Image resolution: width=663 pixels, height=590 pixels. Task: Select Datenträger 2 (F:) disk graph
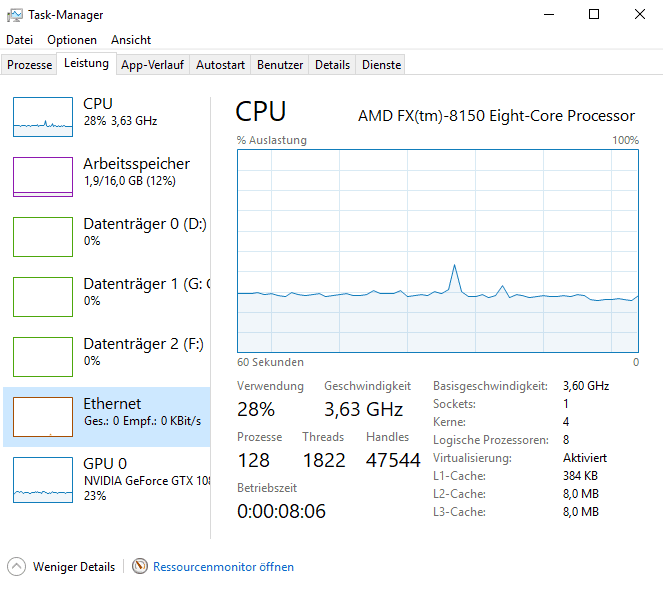tap(43, 357)
